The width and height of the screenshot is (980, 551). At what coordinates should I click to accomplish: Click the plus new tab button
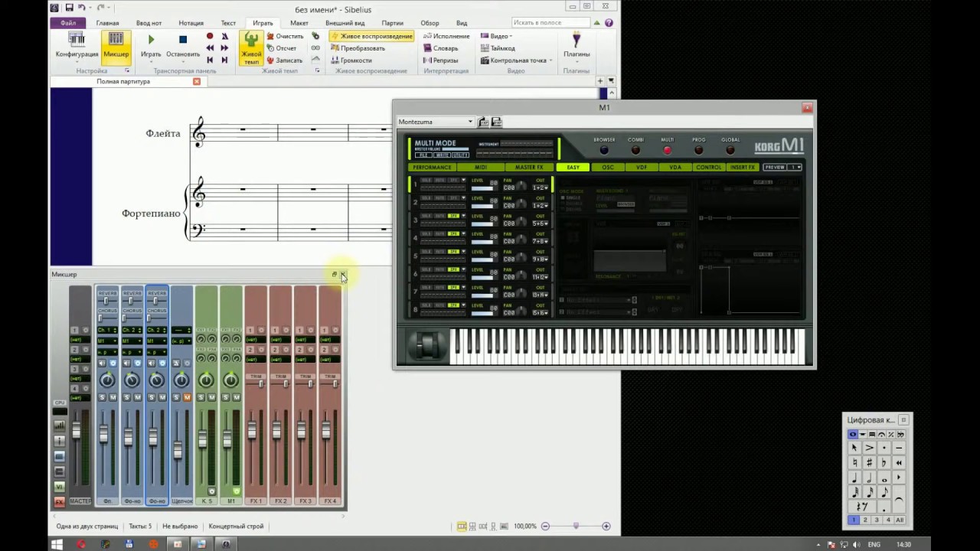[601, 81]
